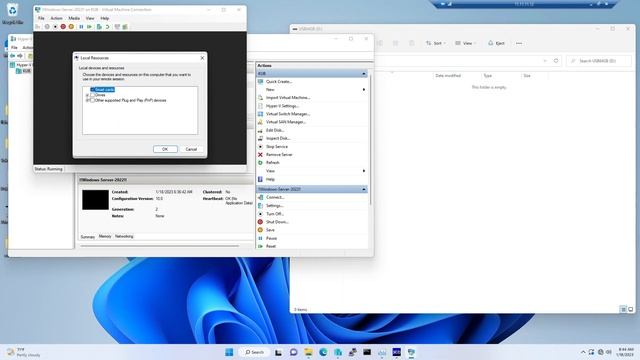The image size is (640, 360).
Task: Click the VM thumbnail preview in Hyper-V Manager
Action: [96, 200]
